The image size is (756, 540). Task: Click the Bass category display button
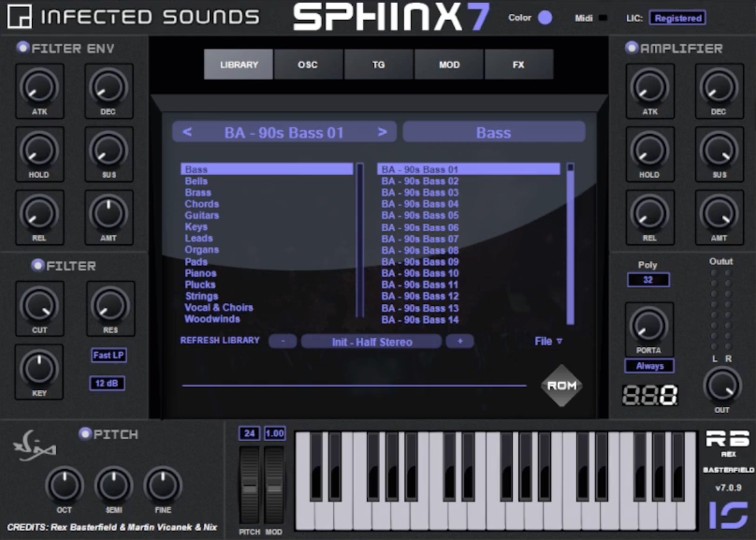[494, 132]
